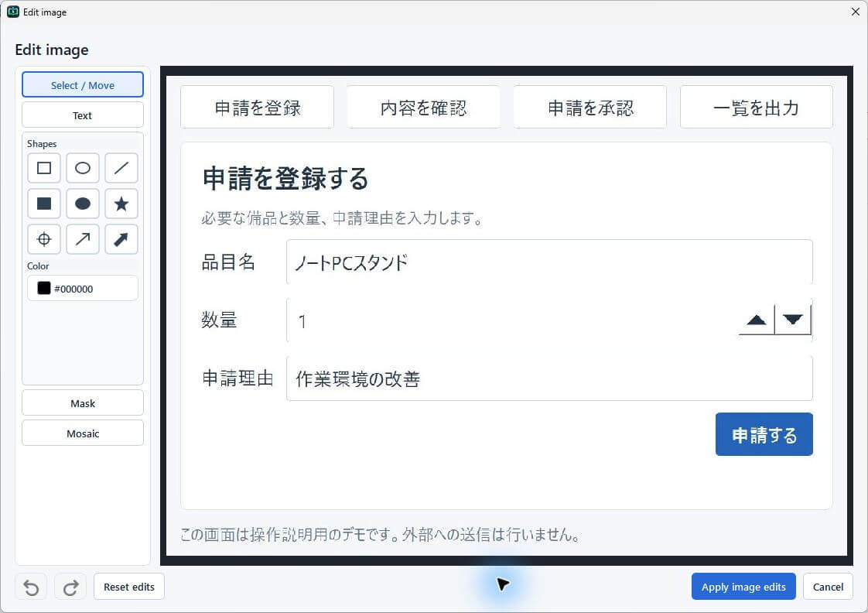Click the 申請する submit button
The height and width of the screenshot is (613, 868).
(x=764, y=434)
